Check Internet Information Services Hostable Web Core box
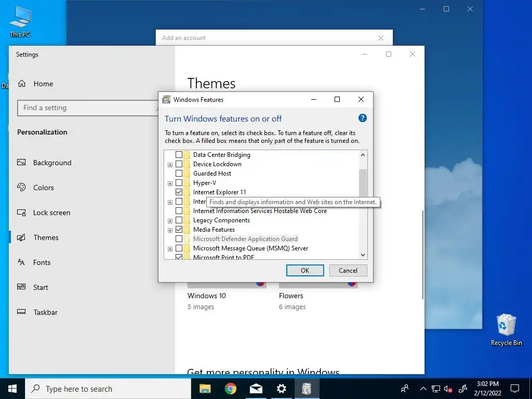Image resolution: width=532 pixels, height=399 pixels. (x=179, y=211)
